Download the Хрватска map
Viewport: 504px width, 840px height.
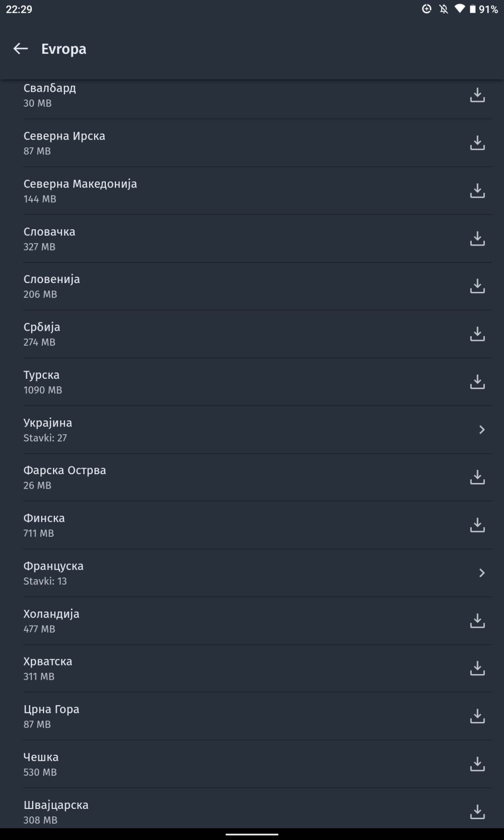[x=477, y=668]
